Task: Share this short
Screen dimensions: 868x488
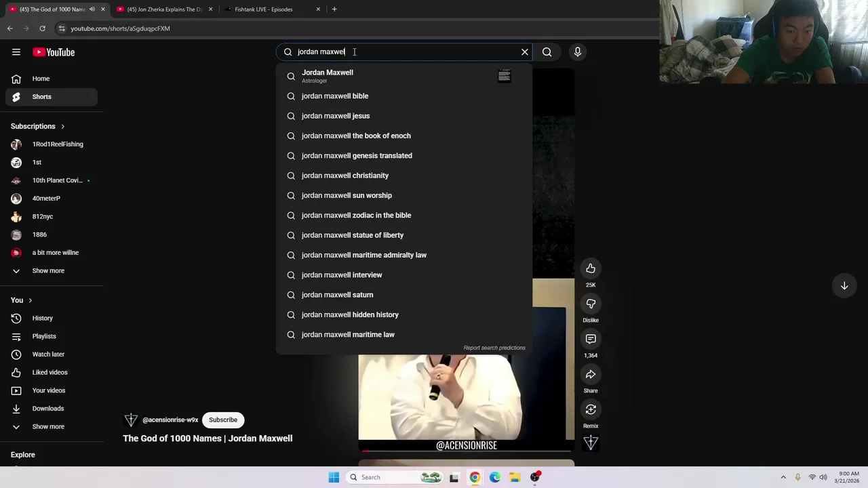Action: [591, 374]
